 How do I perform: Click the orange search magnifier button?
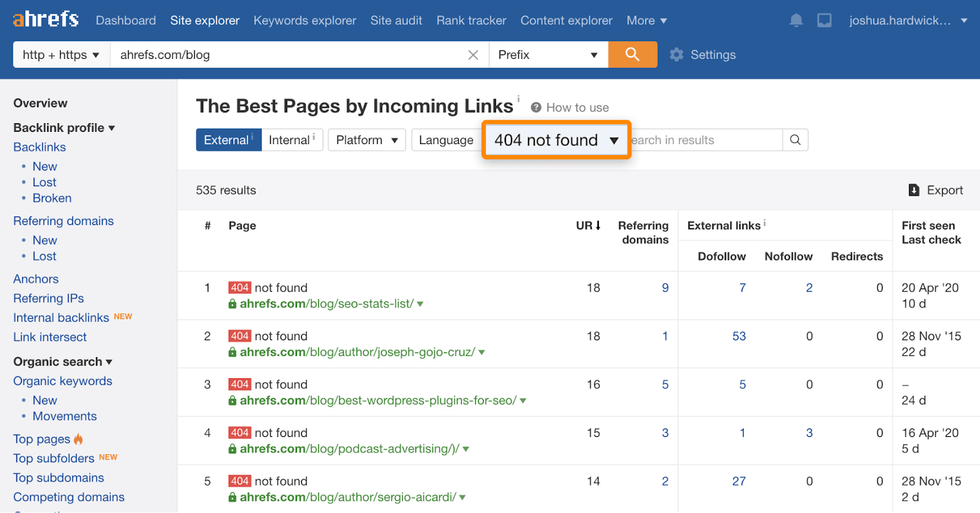click(632, 55)
